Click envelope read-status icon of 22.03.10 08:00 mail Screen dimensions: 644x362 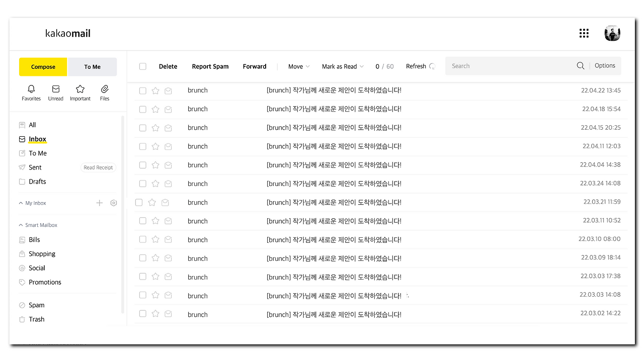click(x=168, y=240)
